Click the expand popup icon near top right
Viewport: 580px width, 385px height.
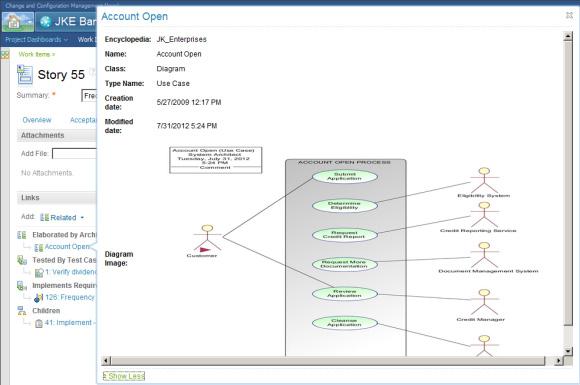569,15
